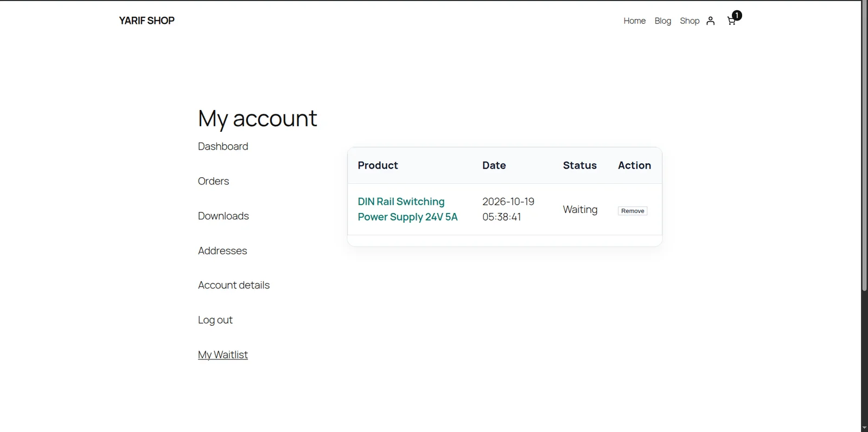868x432 pixels.
Task: View Orders in account sidebar
Action: coord(213,181)
